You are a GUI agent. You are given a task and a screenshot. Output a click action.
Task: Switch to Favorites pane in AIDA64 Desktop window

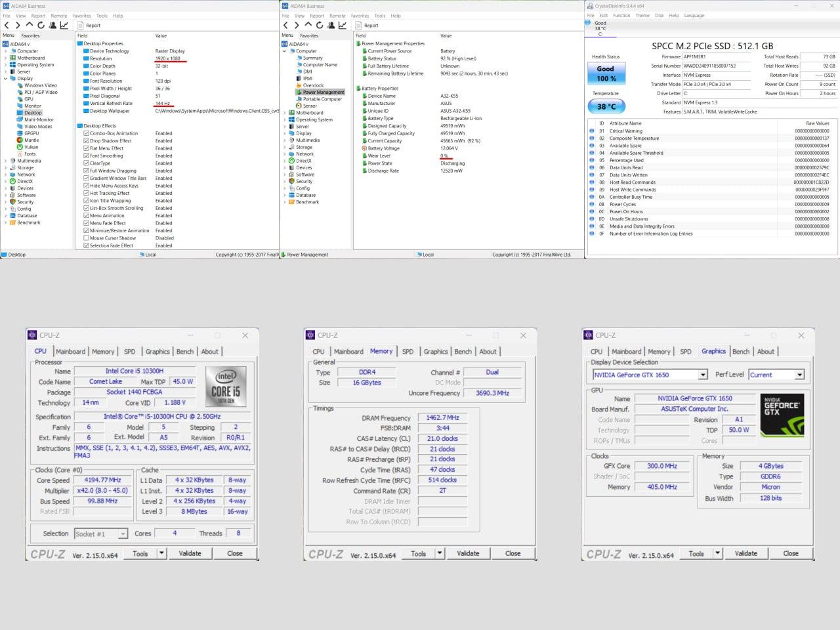click(x=30, y=35)
